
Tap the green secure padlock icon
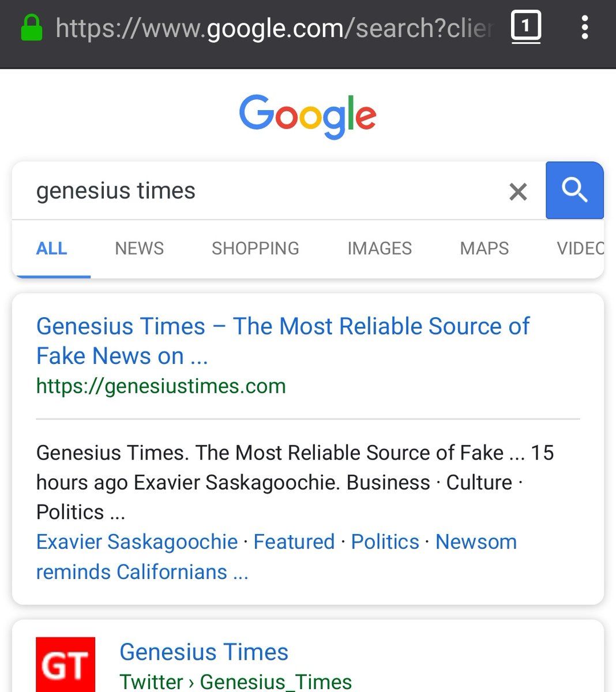coord(32,28)
